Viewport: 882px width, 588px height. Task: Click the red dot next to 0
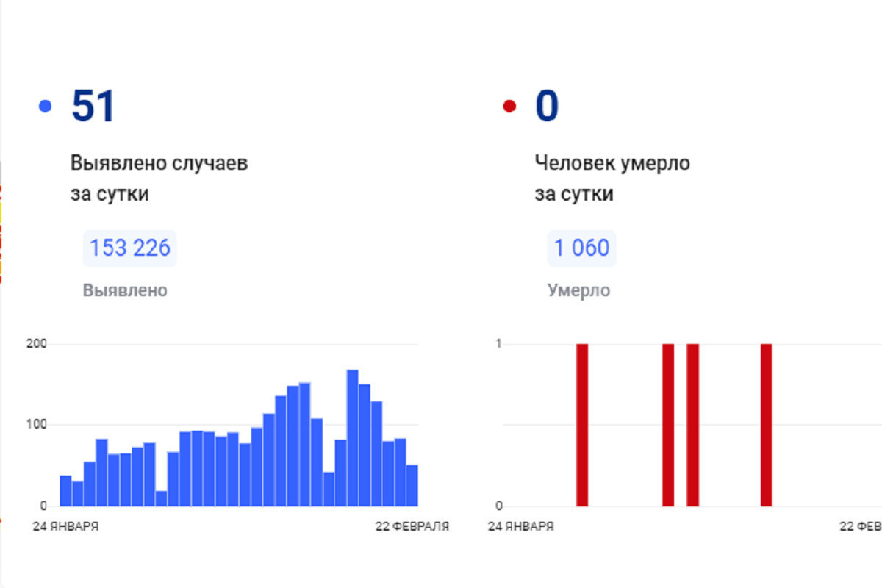pyautogui.click(x=509, y=107)
